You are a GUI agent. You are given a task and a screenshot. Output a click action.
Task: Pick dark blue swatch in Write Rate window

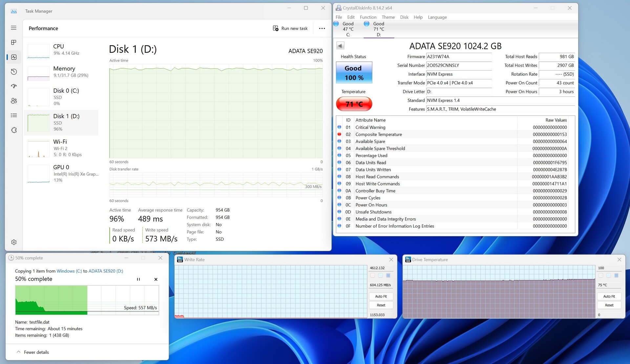[x=388, y=275]
